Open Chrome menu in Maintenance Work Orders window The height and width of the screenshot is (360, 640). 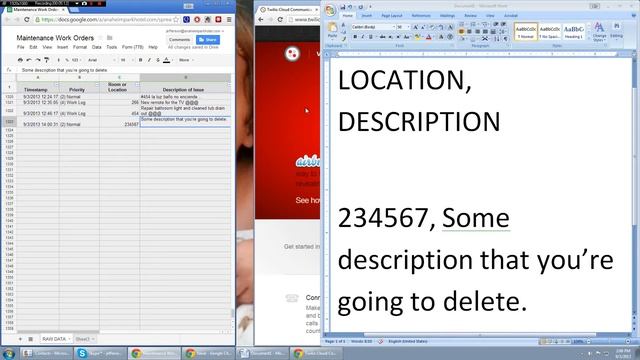point(229,19)
